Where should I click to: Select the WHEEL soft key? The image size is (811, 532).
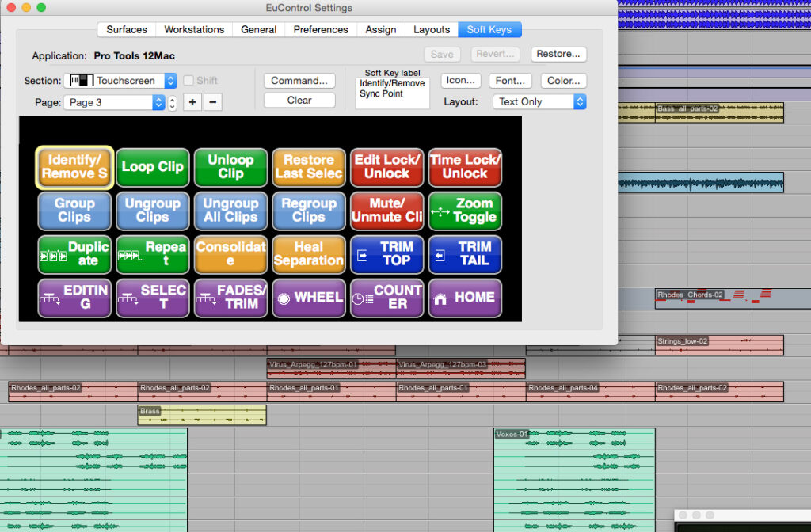(x=309, y=298)
